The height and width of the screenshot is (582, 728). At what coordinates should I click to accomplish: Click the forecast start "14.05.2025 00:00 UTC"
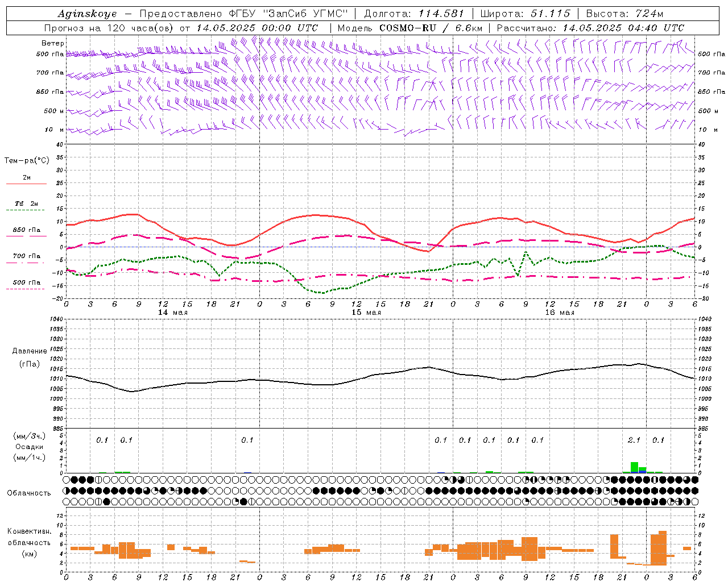[257, 28]
